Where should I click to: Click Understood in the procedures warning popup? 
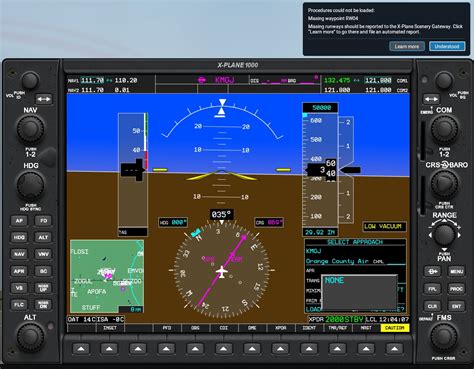(447, 46)
